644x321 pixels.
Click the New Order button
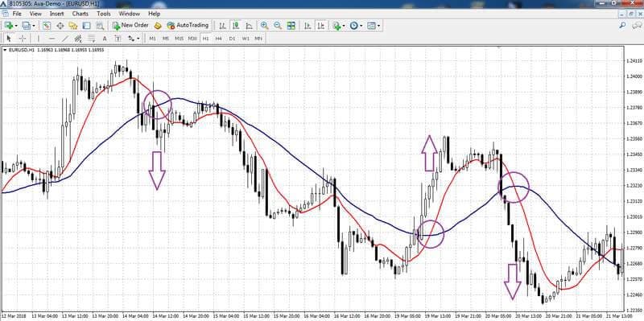pos(130,26)
